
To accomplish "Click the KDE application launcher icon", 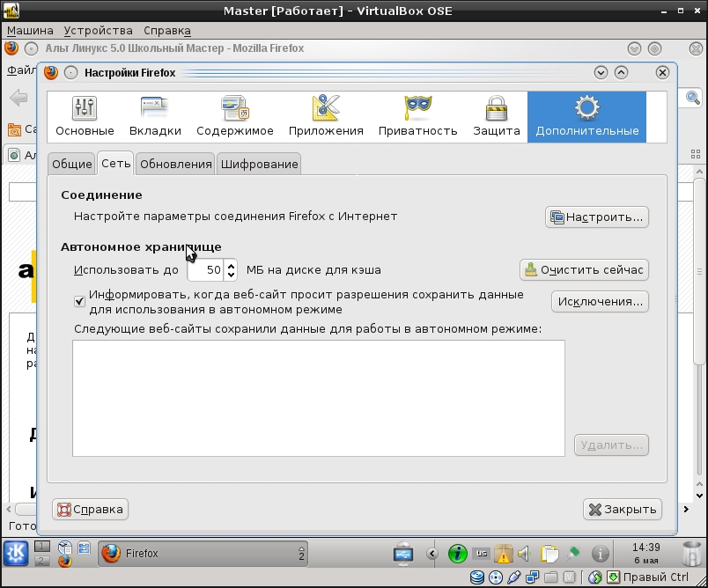I will click(x=16, y=554).
